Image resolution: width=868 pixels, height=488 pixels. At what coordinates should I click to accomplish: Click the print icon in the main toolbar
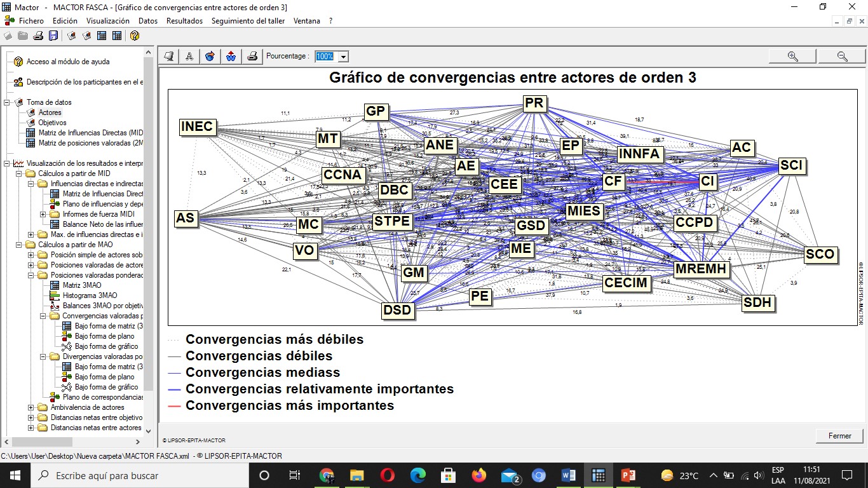tap(38, 36)
